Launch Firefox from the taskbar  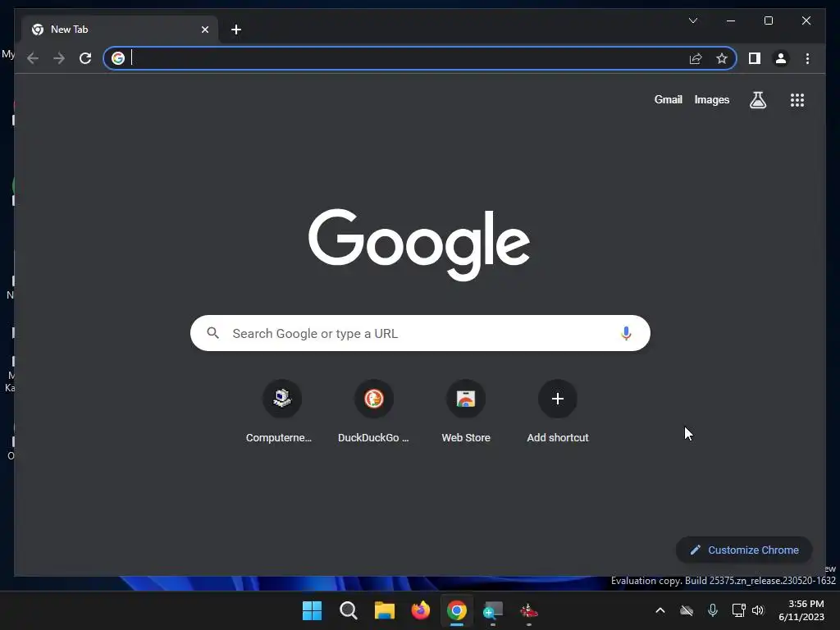(421, 610)
